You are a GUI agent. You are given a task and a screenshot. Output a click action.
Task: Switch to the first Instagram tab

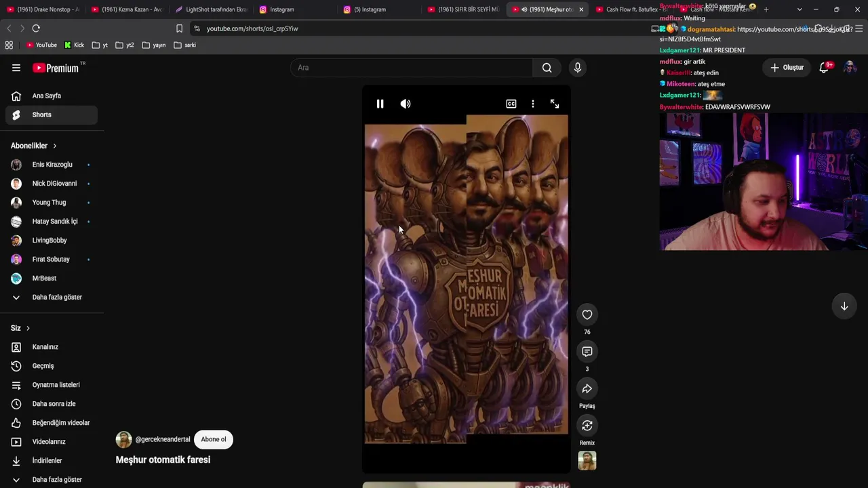(295, 9)
